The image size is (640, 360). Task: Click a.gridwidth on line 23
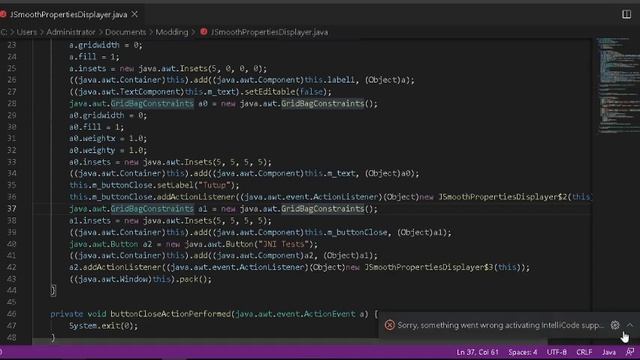click(94, 45)
